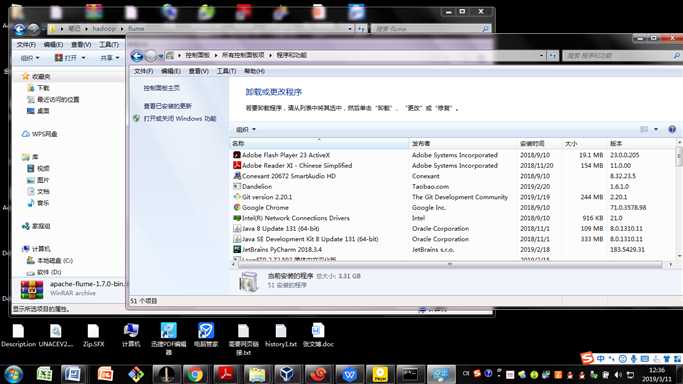Open Excel from the taskbar
The width and height of the screenshot is (683, 384).
[x=44, y=374]
